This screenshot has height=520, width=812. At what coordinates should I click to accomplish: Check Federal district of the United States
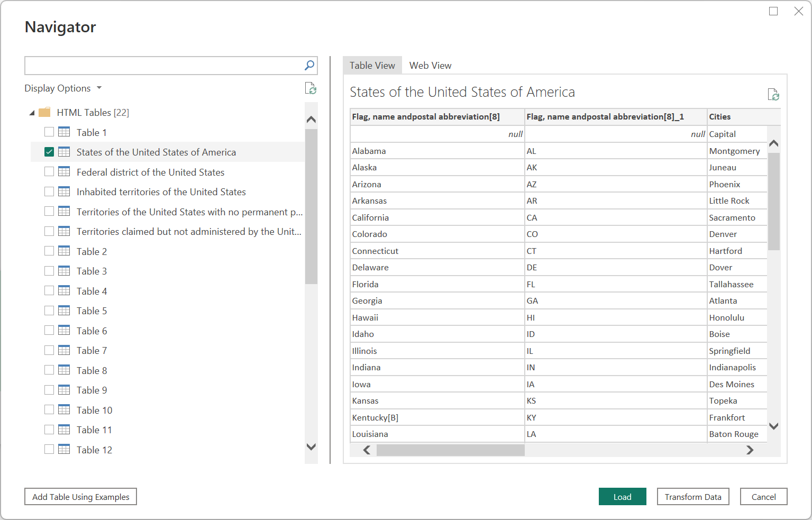click(x=49, y=171)
